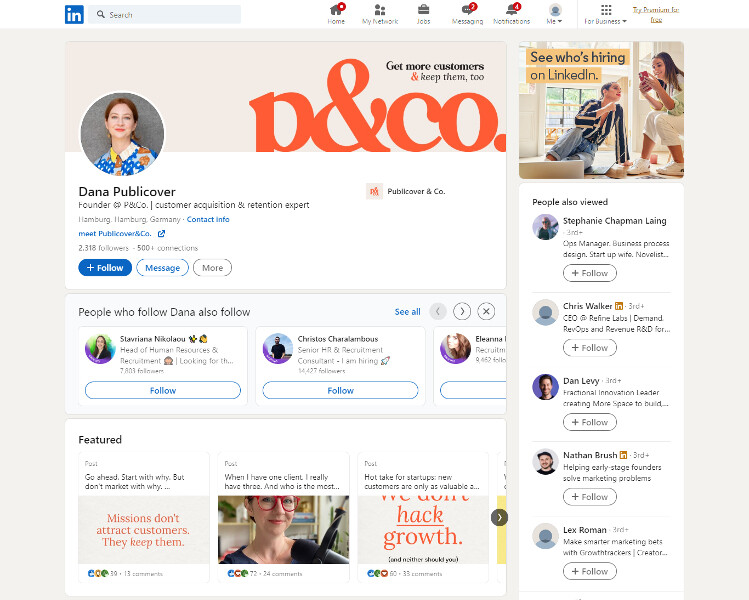Open the Jobs briefcase icon
This screenshot has width=749, height=600.
pyautogui.click(x=423, y=14)
